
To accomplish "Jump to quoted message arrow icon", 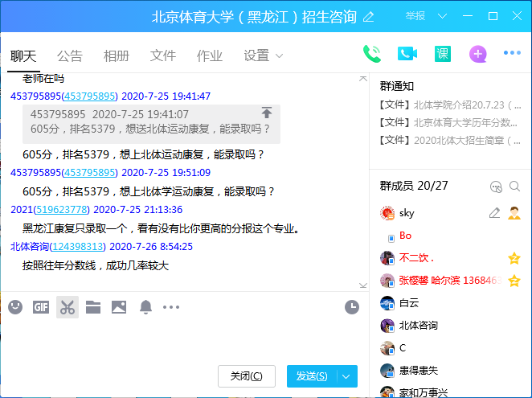I will coord(267,113).
